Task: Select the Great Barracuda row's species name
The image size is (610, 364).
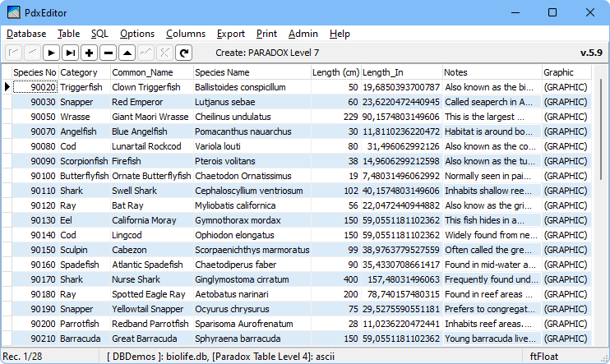Action: pyautogui.click(x=251, y=339)
